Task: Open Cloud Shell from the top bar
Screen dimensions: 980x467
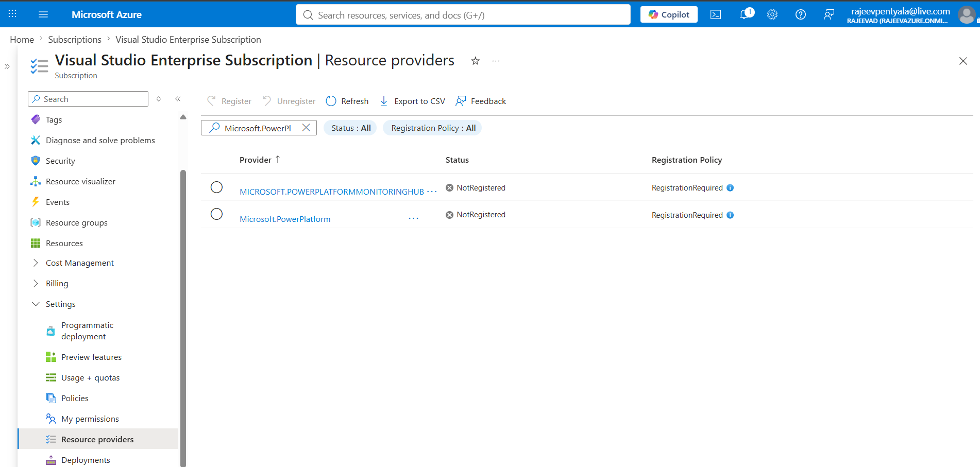Action: point(716,14)
